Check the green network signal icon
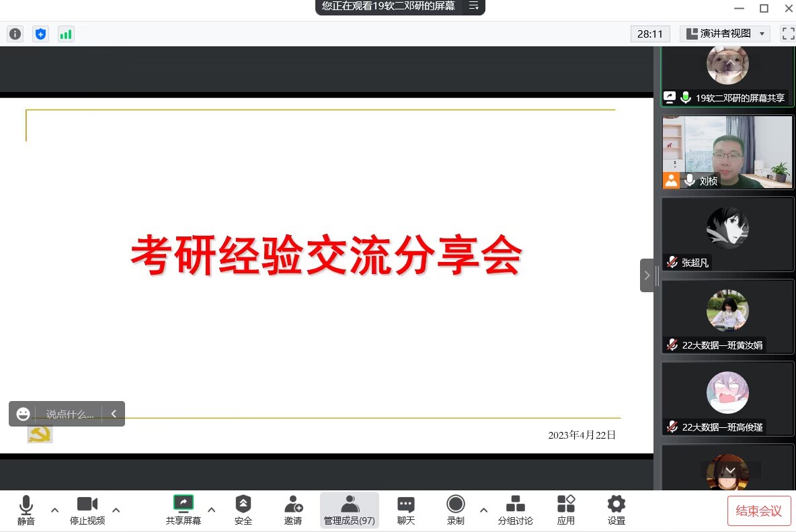Screen dimensions: 796x532 coord(65,34)
